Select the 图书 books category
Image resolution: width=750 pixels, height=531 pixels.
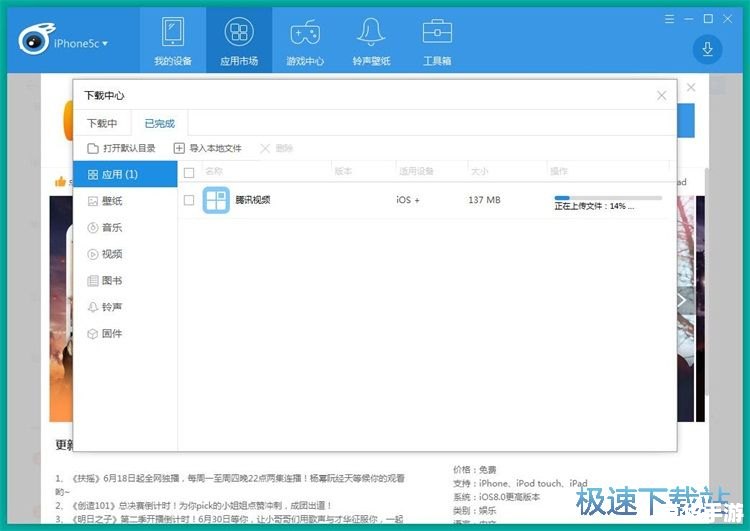coord(125,280)
